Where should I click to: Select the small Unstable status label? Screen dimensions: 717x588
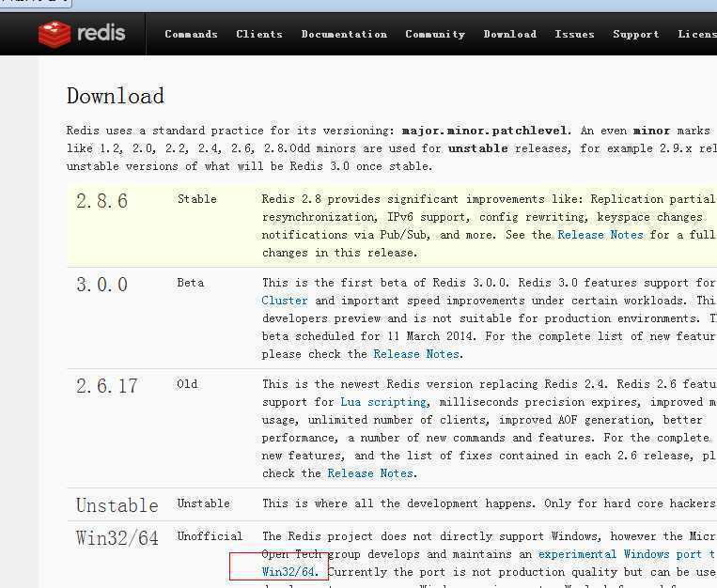204,503
